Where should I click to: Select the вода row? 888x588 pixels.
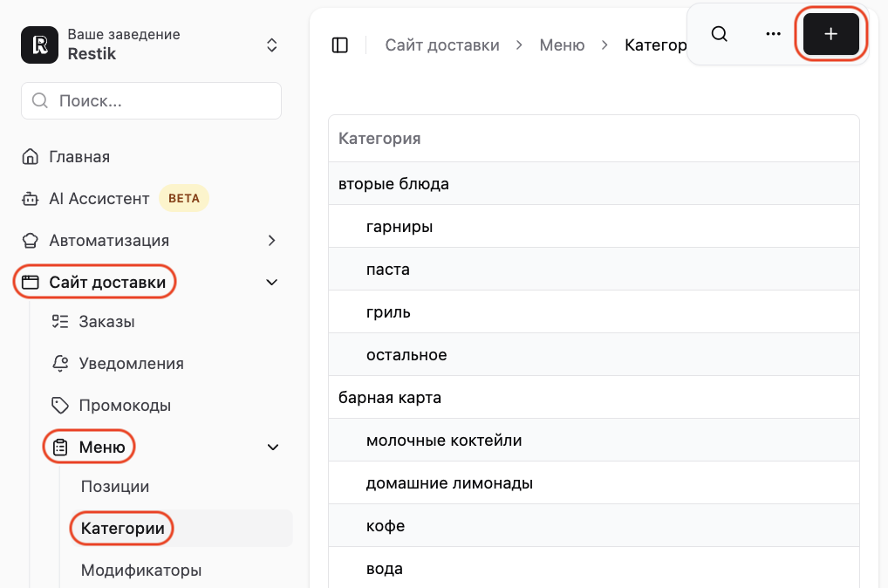594,568
